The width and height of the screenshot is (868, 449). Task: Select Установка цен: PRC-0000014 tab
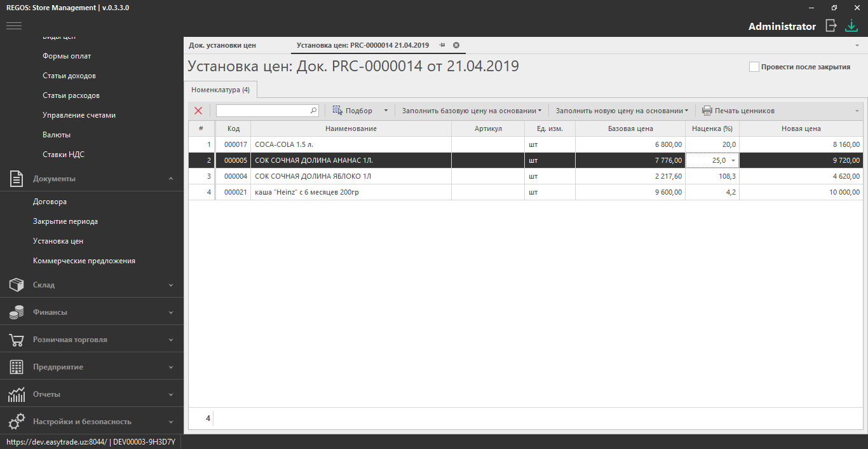(363, 45)
